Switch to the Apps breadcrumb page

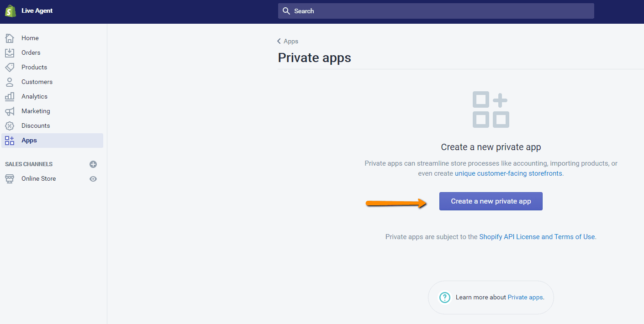(290, 41)
